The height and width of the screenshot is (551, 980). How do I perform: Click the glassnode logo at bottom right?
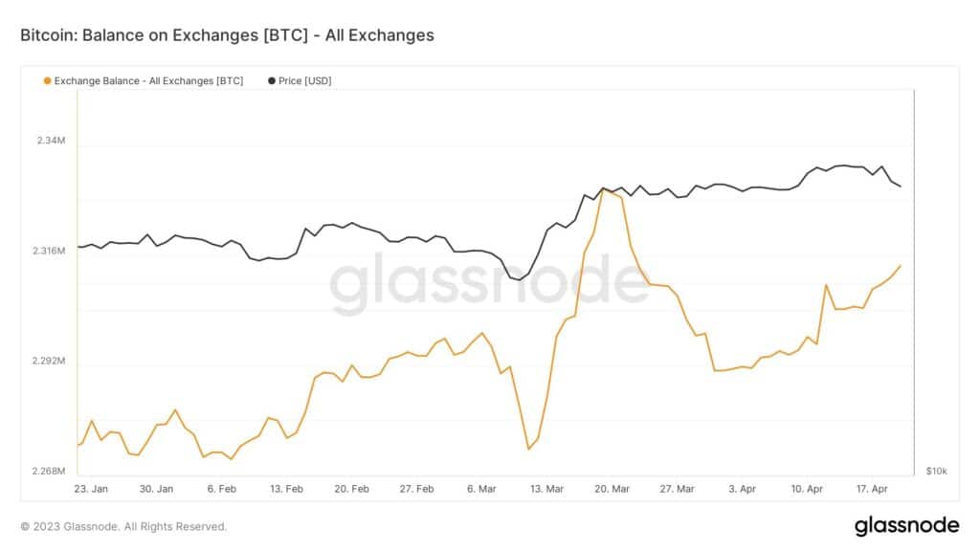[x=905, y=525]
